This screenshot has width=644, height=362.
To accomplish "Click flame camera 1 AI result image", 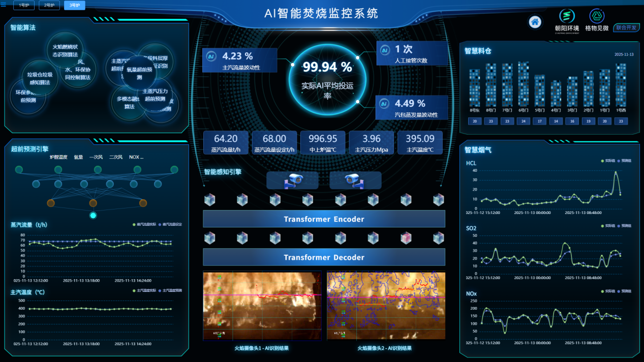I will click(x=262, y=306).
